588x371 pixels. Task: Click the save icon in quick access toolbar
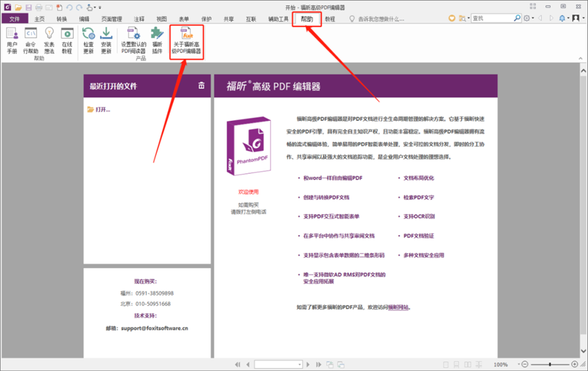[x=29, y=7]
